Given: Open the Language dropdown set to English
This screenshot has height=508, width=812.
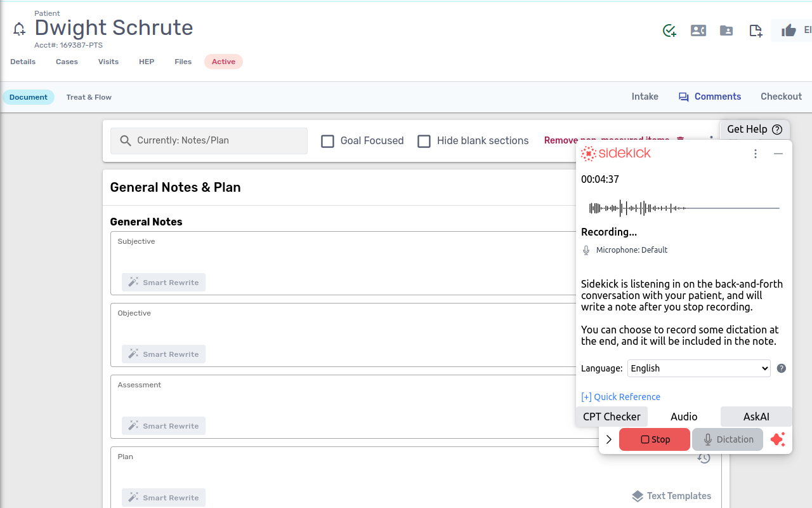Looking at the screenshot, I should 698,368.
